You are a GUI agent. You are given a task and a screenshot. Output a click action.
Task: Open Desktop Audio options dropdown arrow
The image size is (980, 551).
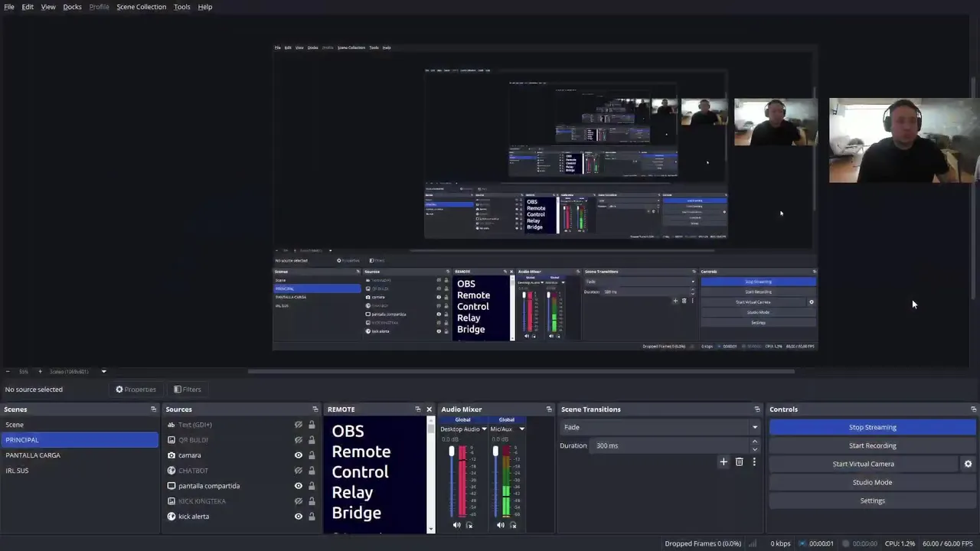coord(484,429)
